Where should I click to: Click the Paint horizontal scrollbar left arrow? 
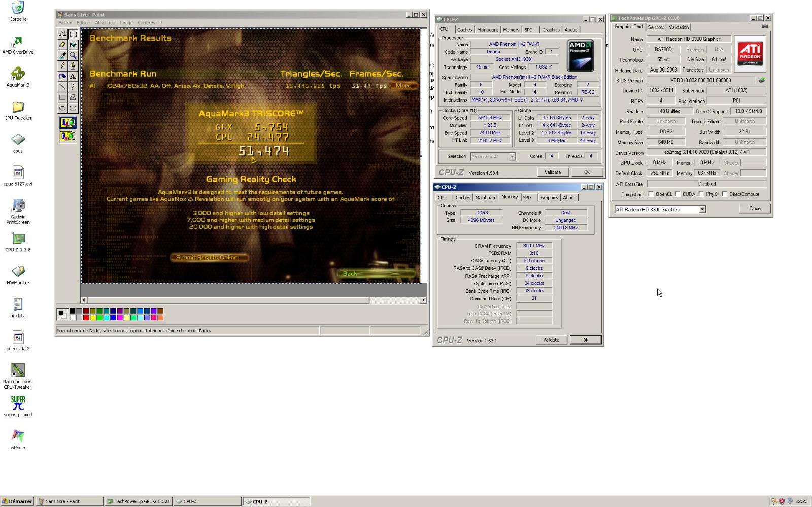tap(84, 300)
